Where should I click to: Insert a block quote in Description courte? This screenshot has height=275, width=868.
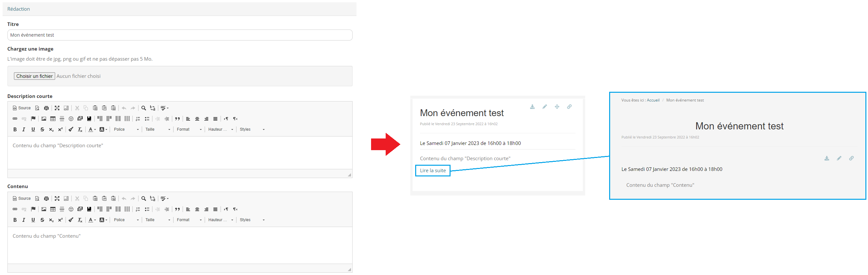pos(177,119)
